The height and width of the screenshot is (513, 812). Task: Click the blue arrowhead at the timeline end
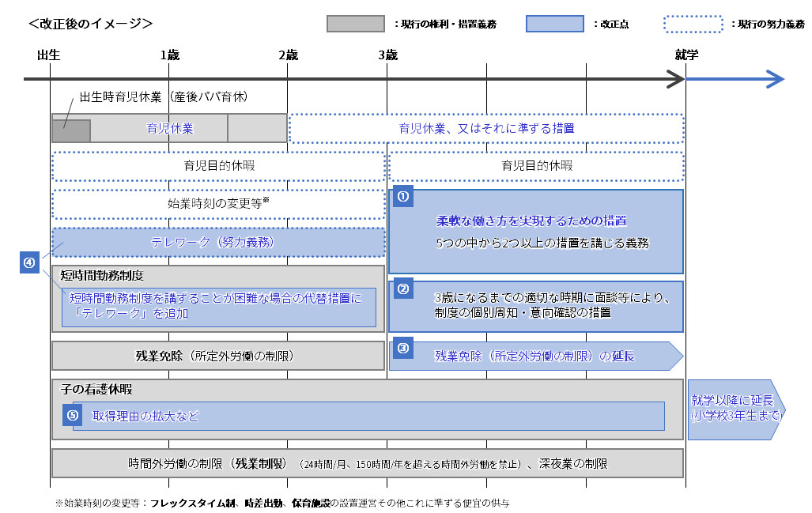pyautogui.click(x=773, y=79)
